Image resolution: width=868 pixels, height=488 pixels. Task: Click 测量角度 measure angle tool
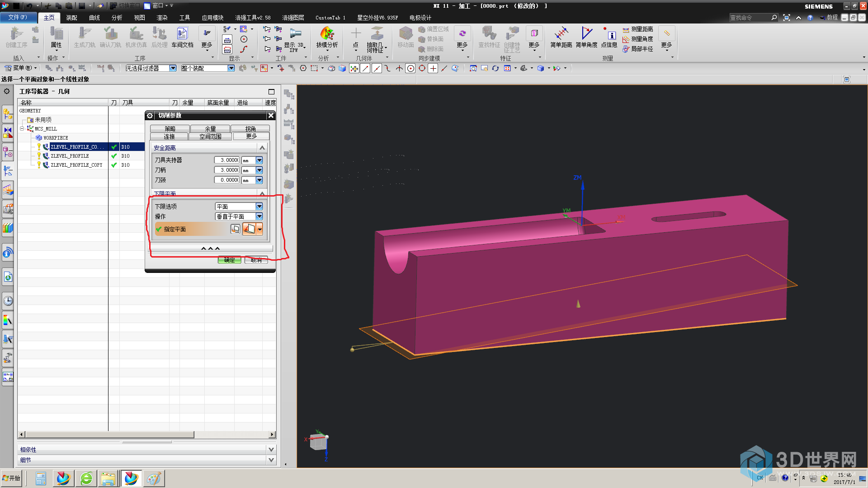(x=638, y=39)
